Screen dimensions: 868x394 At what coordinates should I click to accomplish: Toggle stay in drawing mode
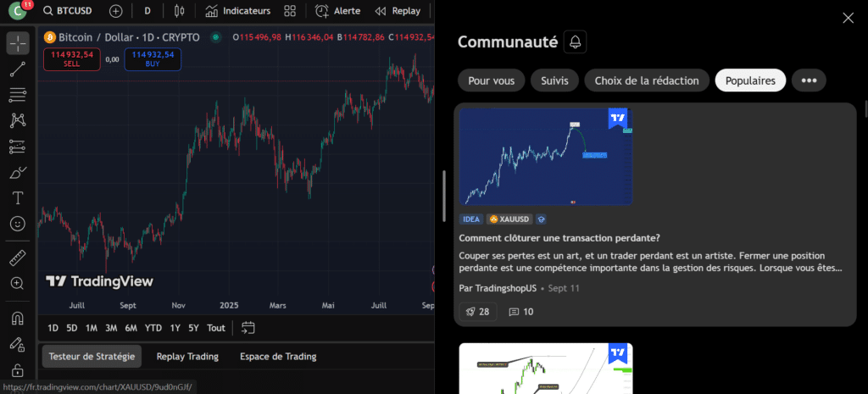point(18,344)
